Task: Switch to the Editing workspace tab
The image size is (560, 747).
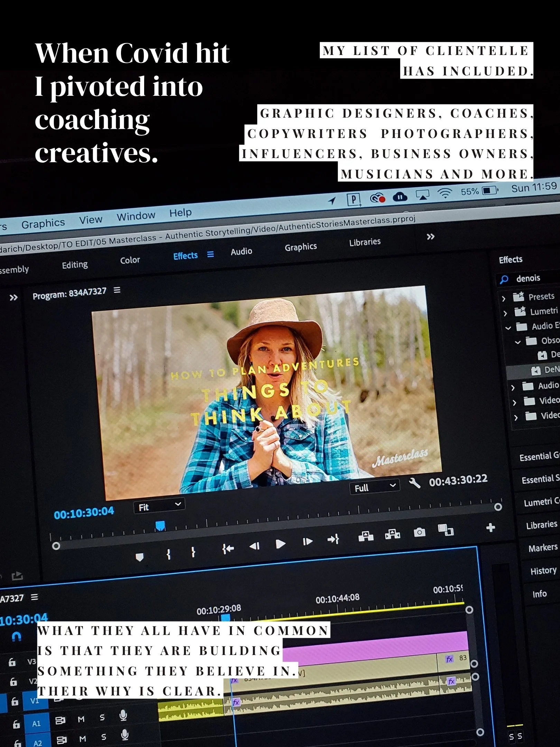Action: pyautogui.click(x=75, y=265)
